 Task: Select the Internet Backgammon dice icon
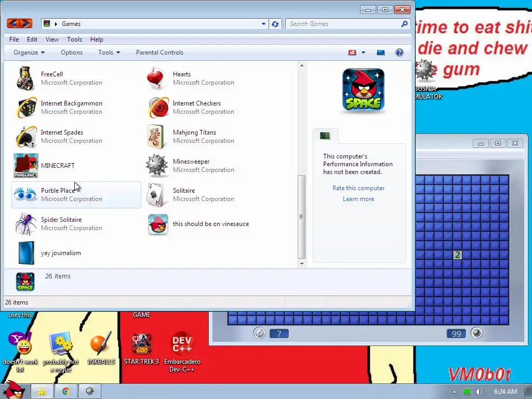[x=26, y=108]
